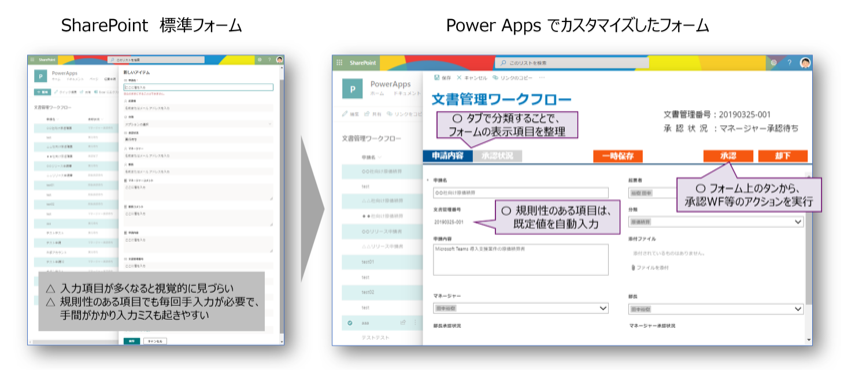
Task: Open settings gear in standard form window
Action: pyautogui.click(x=260, y=59)
